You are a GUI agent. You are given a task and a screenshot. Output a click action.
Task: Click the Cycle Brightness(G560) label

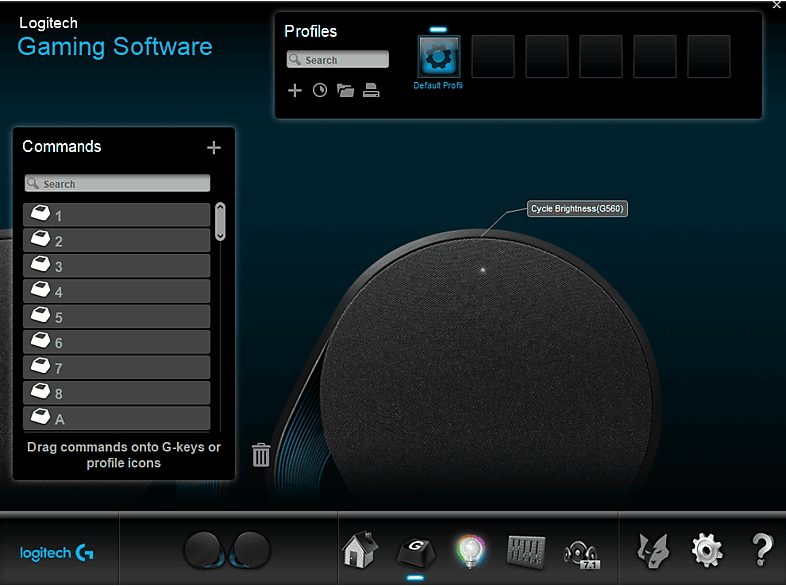point(578,209)
